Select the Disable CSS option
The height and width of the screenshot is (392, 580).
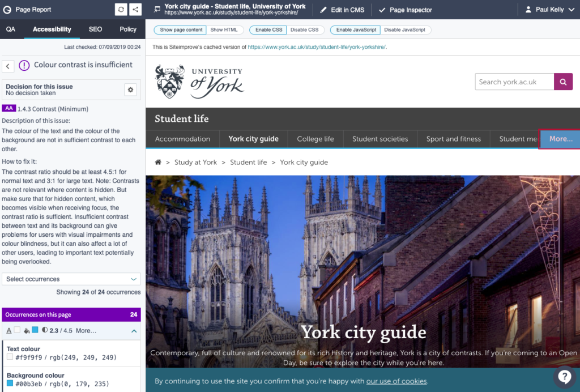pyautogui.click(x=304, y=30)
